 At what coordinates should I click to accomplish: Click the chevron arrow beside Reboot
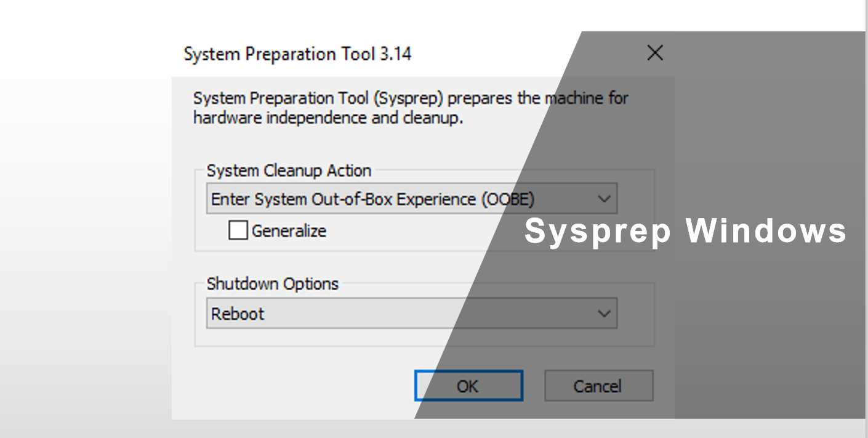[x=604, y=314]
